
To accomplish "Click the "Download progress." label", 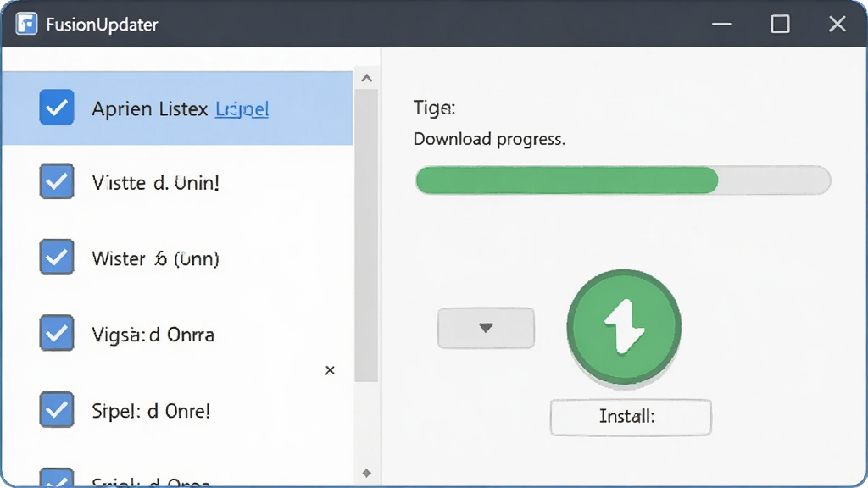I will (489, 139).
